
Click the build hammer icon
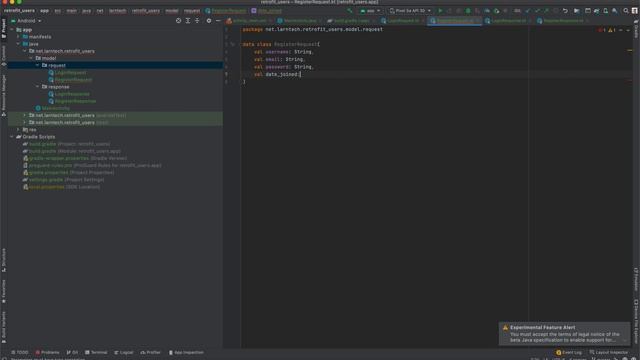point(350,11)
